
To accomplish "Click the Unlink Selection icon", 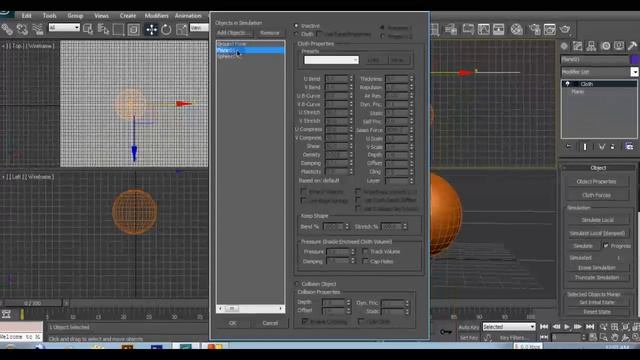I will 22,29.
